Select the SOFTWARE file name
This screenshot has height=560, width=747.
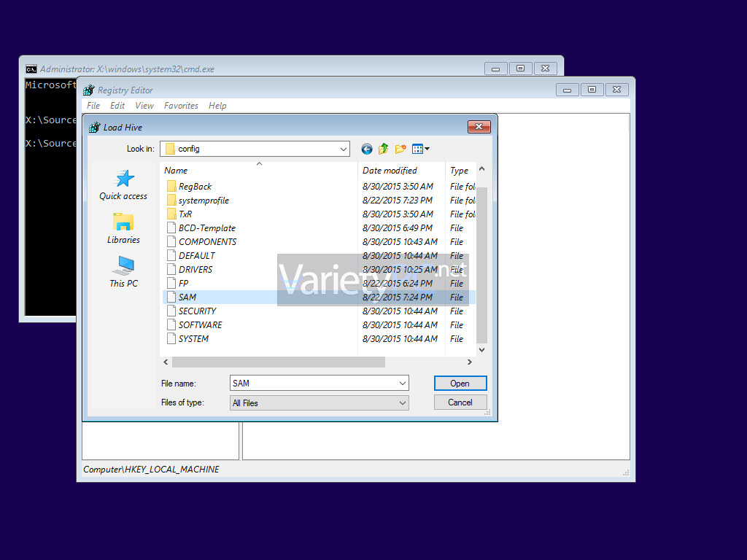[200, 324]
